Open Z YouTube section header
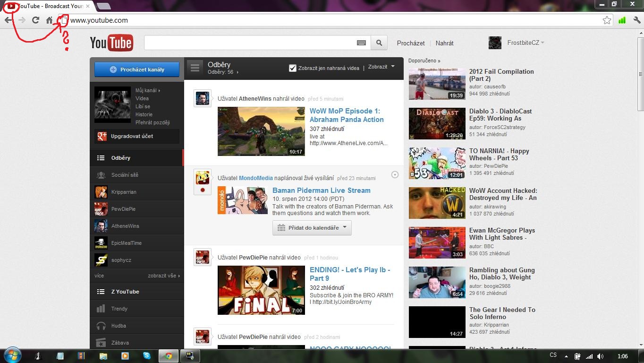This screenshot has width=644, height=363. 136,292
